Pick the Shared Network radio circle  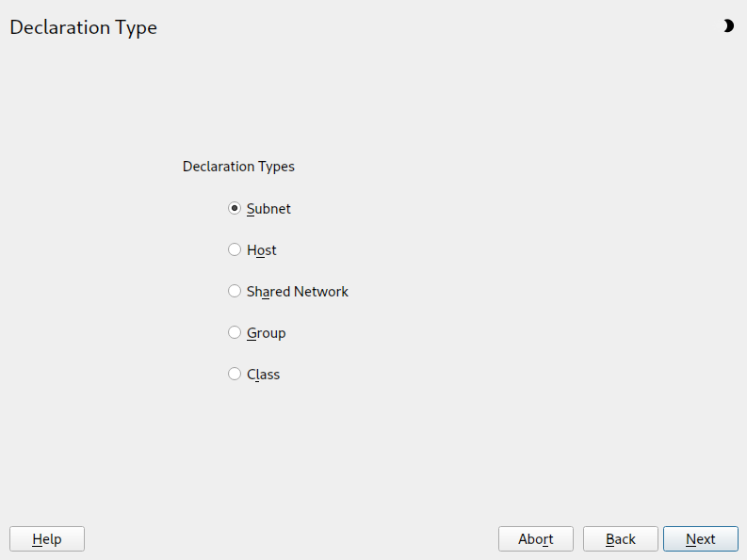tap(235, 292)
